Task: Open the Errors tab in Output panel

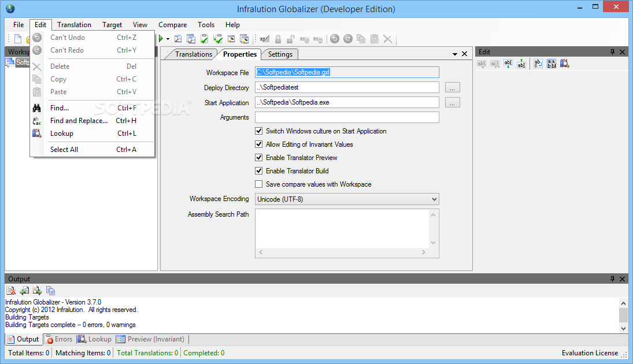Action: (x=59, y=339)
